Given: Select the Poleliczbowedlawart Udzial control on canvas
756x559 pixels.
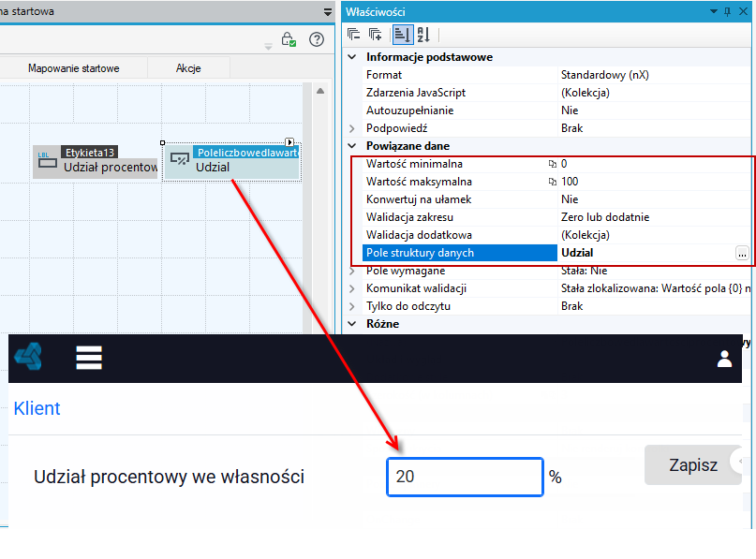Looking at the screenshot, I should [232, 162].
